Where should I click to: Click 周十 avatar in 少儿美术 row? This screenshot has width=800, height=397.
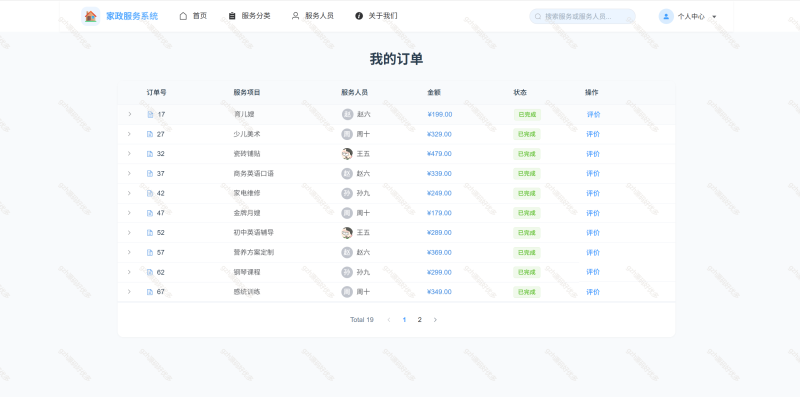point(347,134)
